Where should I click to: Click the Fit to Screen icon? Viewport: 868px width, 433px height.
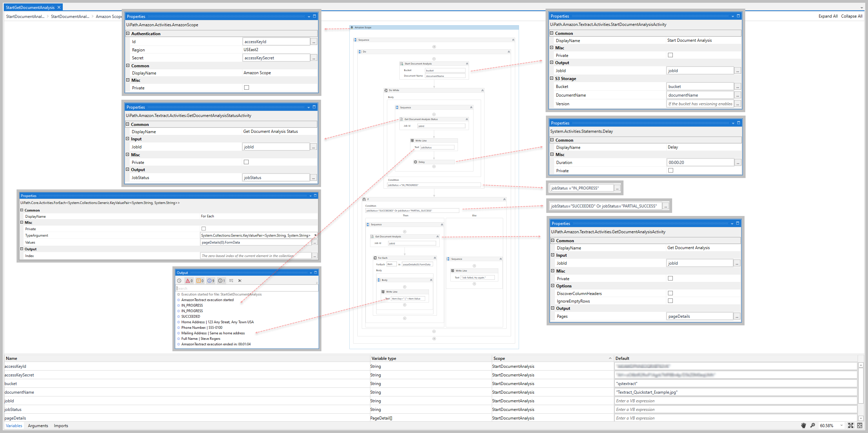point(851,425)
